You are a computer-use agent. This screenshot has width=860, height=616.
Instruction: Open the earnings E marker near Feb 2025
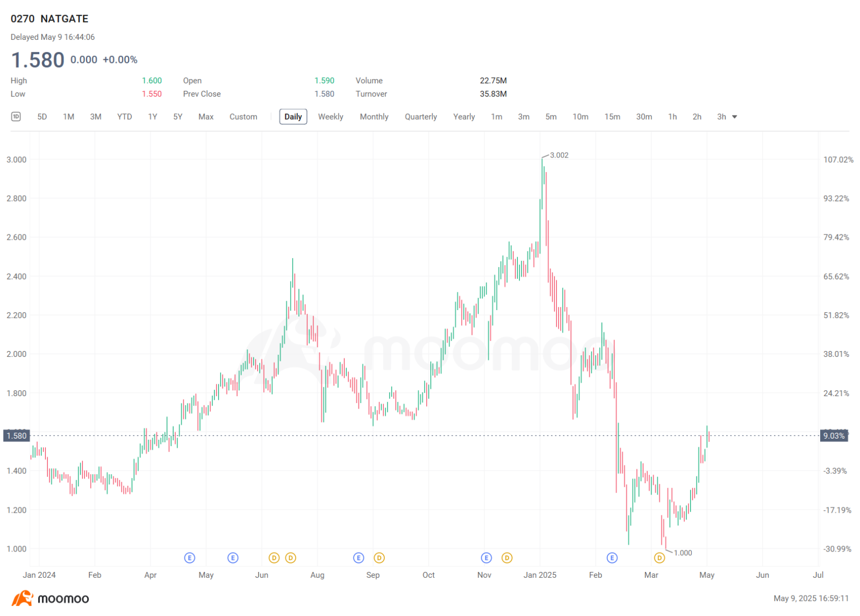[x=612, y=558]
